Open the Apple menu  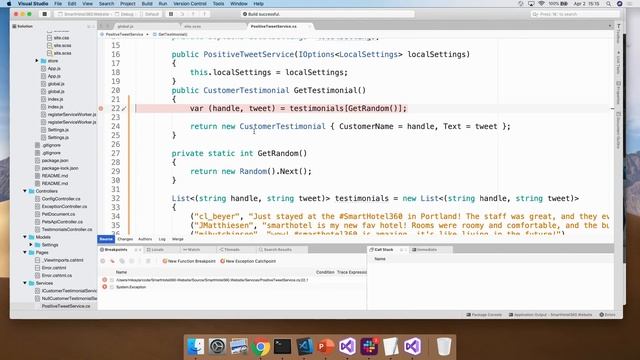click(9, 4)
